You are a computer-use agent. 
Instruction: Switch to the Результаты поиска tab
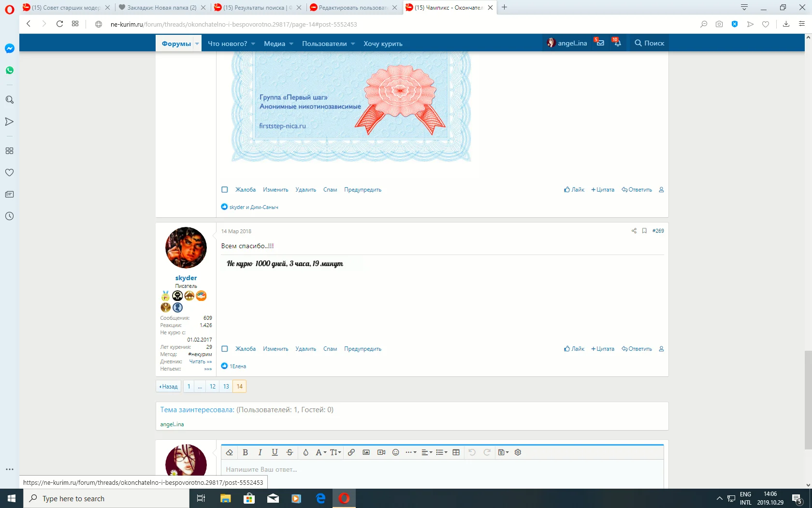coord(258,7)
